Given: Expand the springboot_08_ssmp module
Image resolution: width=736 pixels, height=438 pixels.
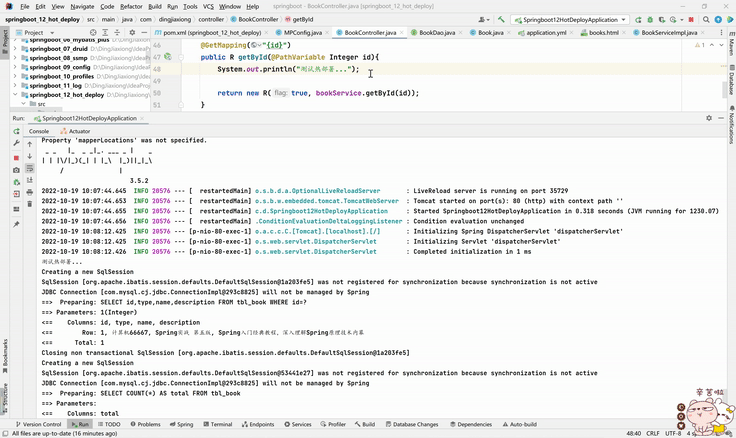Looking at the screenshot, I should [x=15, y=58].
